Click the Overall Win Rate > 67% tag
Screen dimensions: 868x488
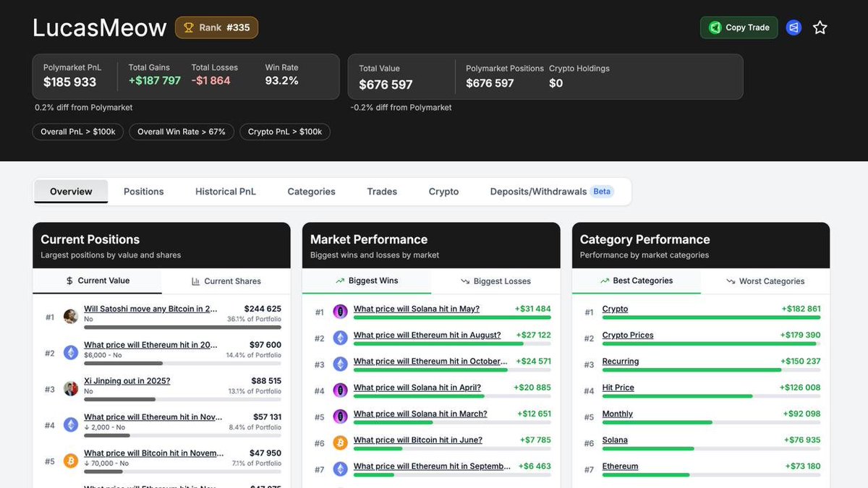pos(182,132)
